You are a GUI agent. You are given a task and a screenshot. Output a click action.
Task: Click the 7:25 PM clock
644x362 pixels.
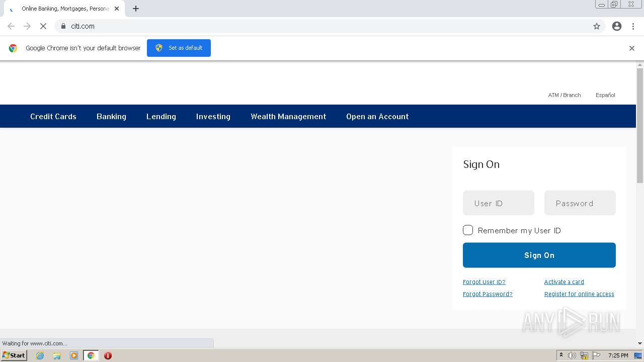(618, 355)
